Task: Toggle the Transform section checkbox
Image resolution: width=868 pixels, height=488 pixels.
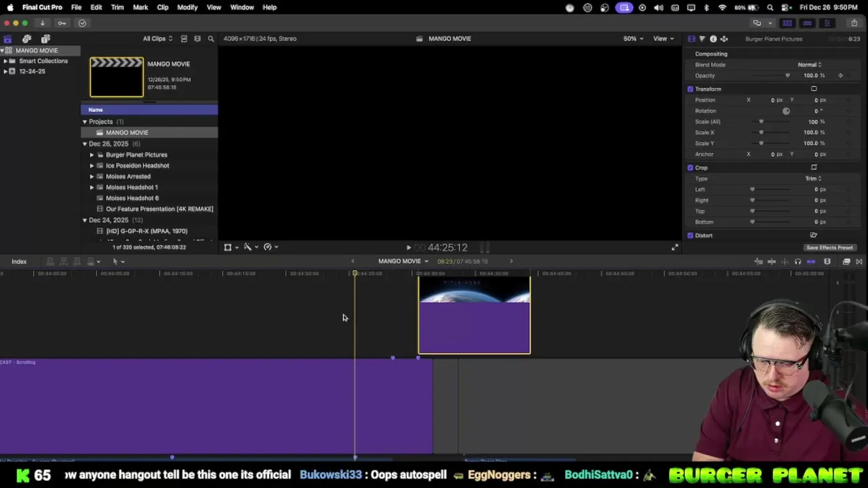Action: pyautogui.click(x=690, y=89)
